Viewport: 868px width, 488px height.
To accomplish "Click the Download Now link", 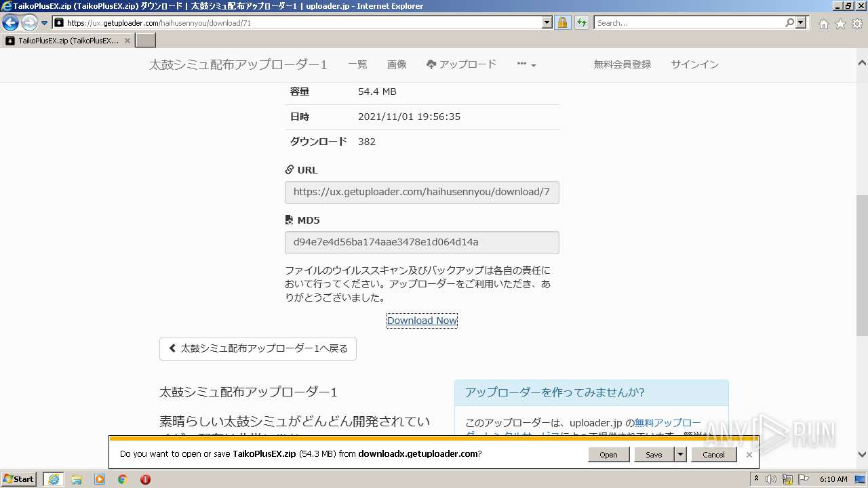I will click(x=422, y=321).
